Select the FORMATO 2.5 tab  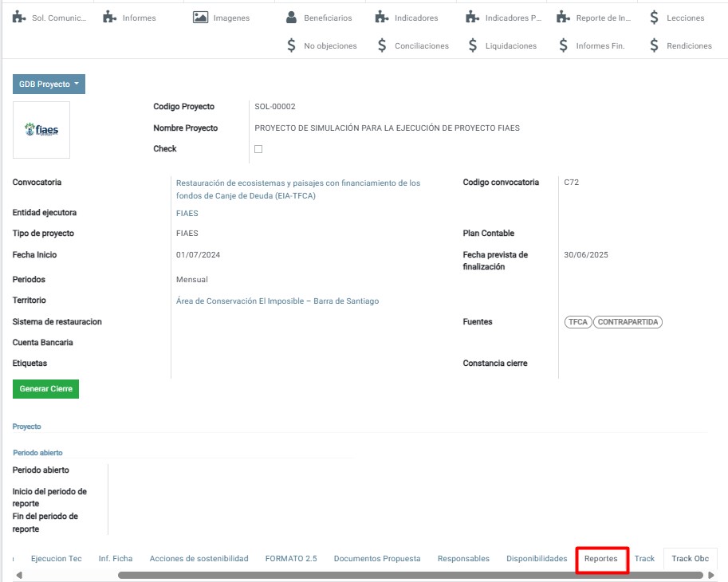290,559
